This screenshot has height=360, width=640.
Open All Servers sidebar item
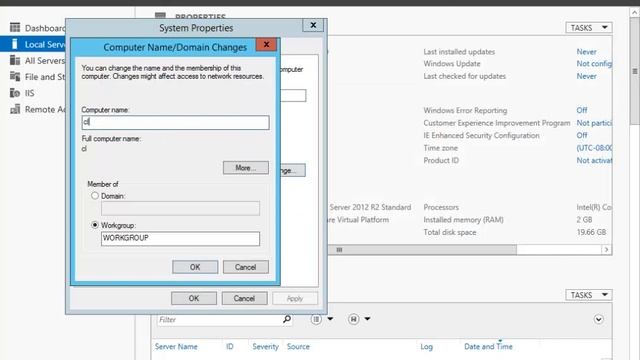pyautogui.click(x=45, y=61)
